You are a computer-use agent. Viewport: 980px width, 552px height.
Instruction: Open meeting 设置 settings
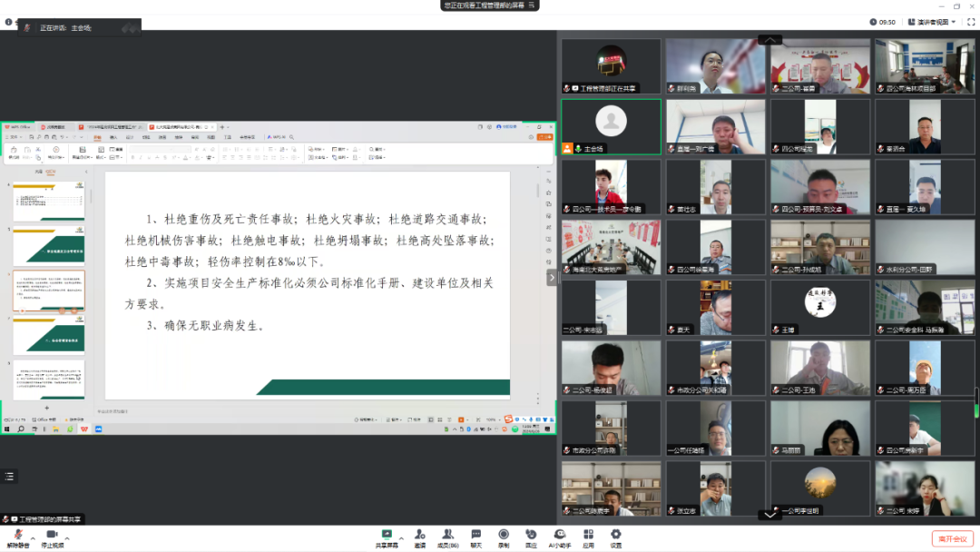(x=616, y=536)
